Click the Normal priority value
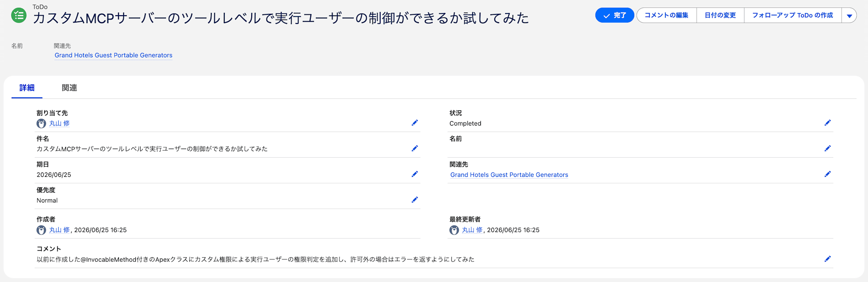Viewport: 868px width, 282px height. [x=47, y=200]
